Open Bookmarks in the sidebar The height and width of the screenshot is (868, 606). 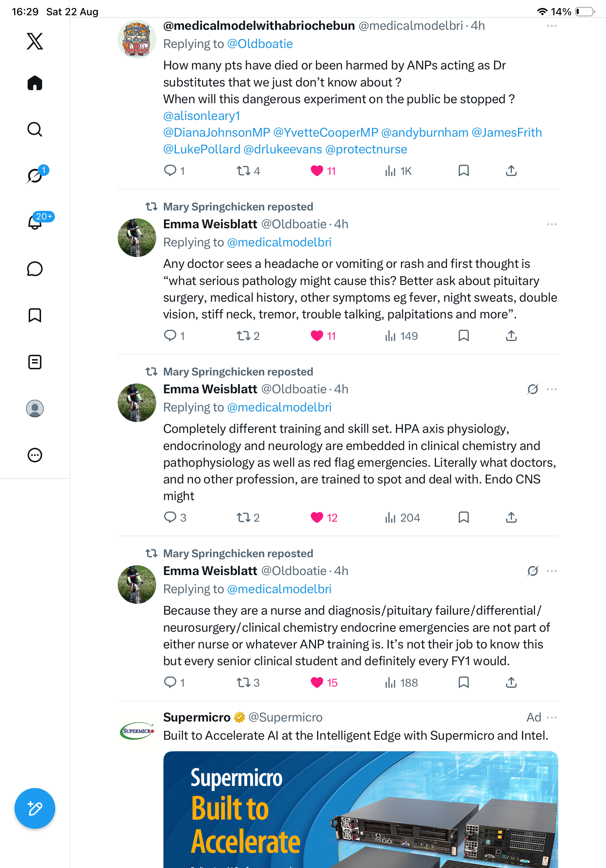point(35,315)
